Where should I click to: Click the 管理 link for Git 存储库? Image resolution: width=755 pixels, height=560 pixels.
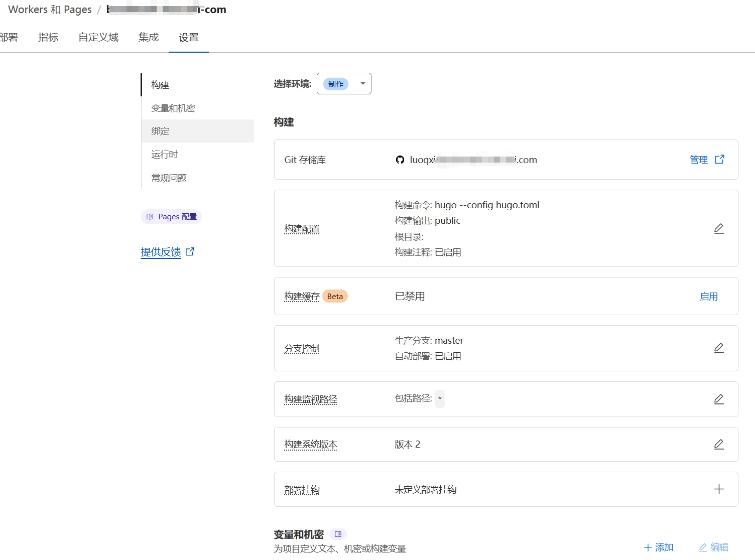pos(698,159)
